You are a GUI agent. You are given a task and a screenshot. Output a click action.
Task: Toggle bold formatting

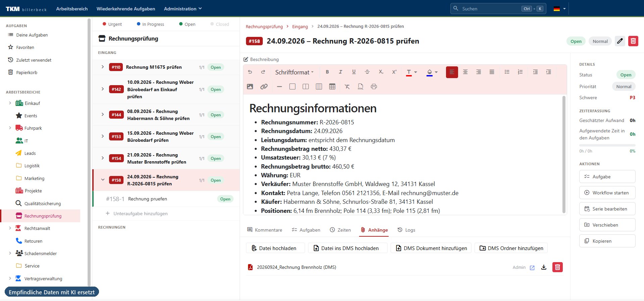pyautogui.click(x=327, y=72)
